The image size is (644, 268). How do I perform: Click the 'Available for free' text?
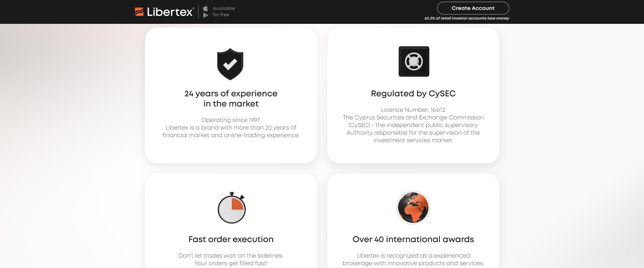pyautogui.click(x=224, y=12)
